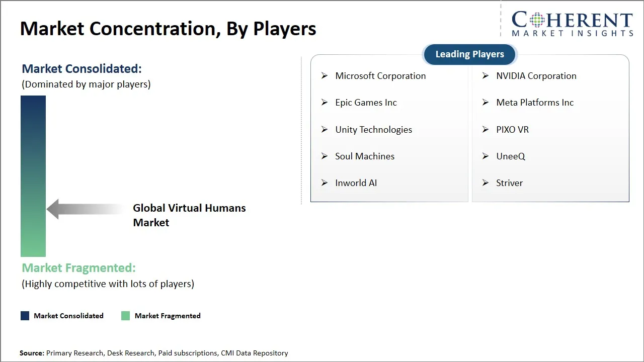Select the Epic Games Inc list entry
Screen dimensions: 644x362
366,103
